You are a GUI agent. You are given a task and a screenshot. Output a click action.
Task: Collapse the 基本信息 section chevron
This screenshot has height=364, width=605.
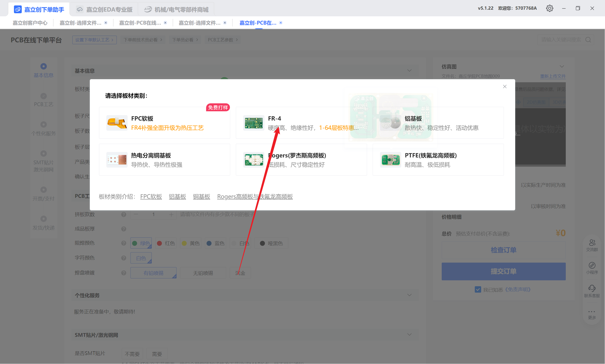point(409,71)
